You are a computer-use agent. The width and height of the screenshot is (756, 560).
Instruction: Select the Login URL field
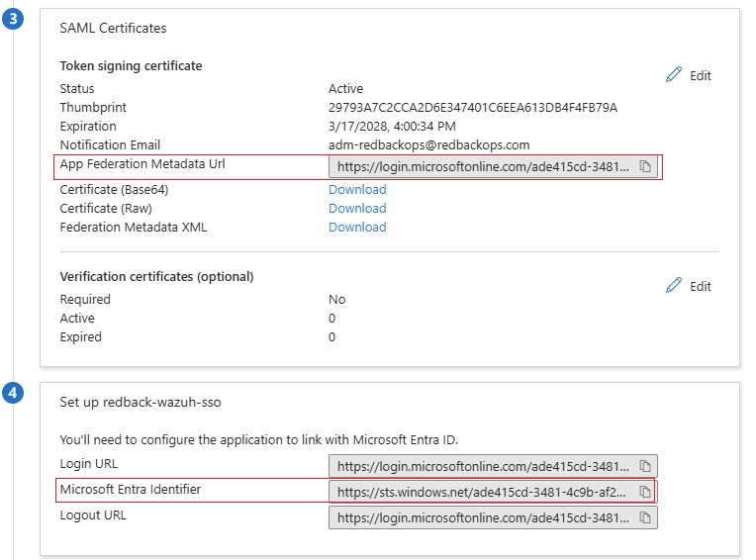pos(493,466)
